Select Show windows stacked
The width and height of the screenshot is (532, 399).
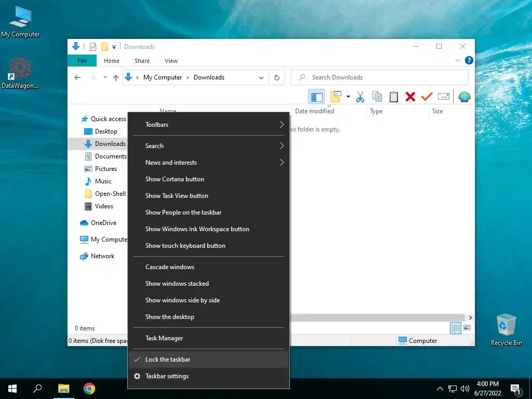[208, 284]
